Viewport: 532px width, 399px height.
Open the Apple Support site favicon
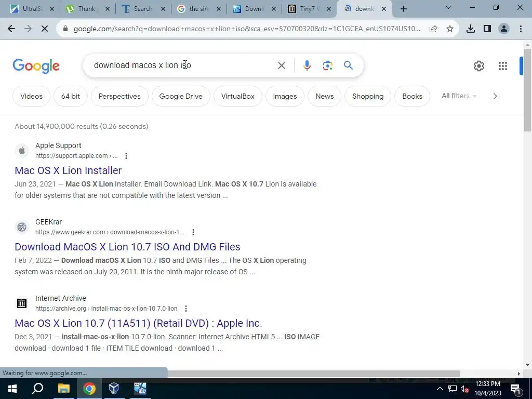coord(22,150)
